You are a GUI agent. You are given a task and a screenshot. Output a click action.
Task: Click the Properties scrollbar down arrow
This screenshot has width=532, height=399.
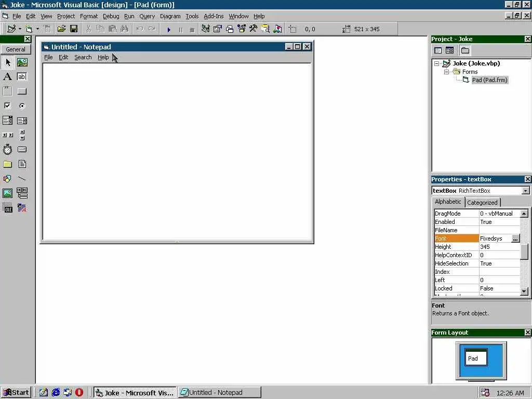524,291
